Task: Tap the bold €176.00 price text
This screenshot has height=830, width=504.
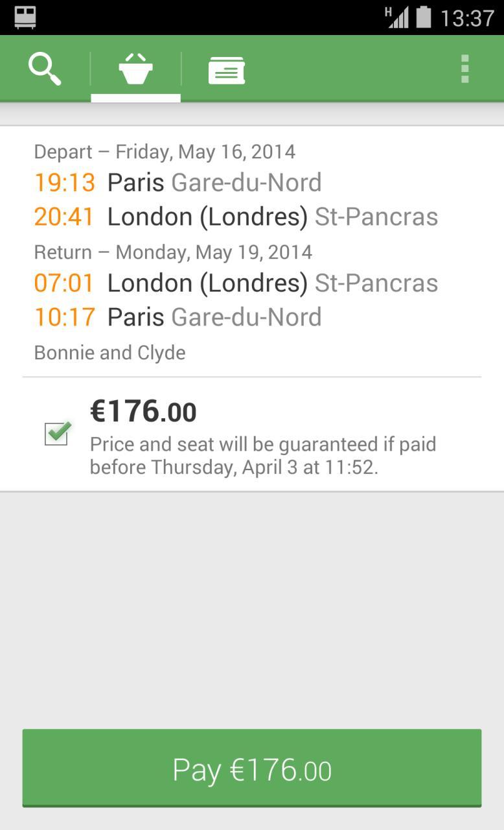Action: 143,411
